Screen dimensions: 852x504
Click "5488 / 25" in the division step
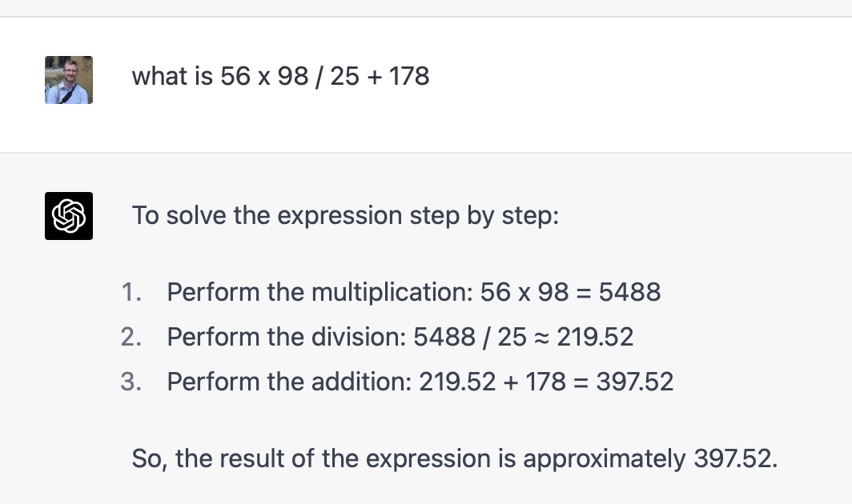pyautogui.click(x=470, y=337)
